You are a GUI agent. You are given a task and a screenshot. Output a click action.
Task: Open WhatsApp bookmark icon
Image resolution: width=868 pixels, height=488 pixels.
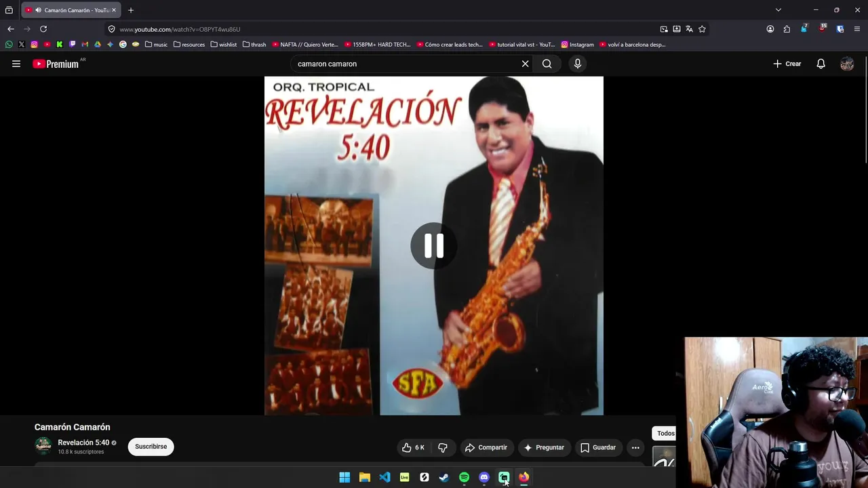[x=9, y=45]
